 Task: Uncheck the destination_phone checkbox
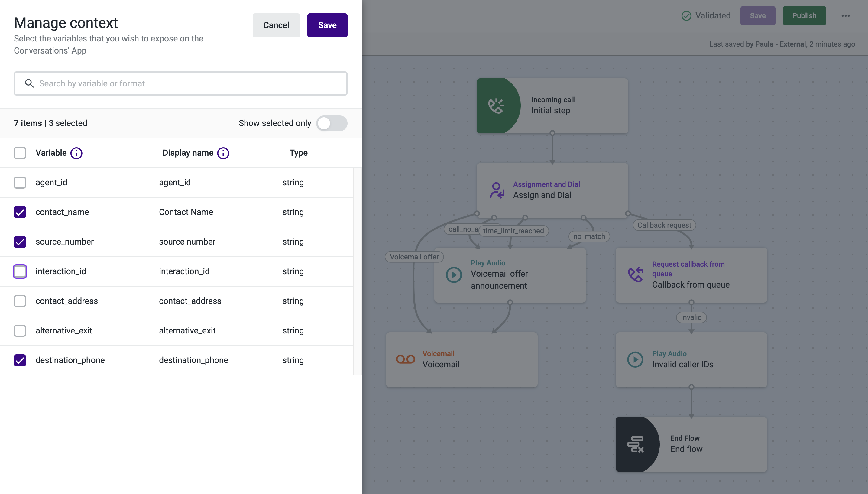pyautogui.click(x=20, y=360)
